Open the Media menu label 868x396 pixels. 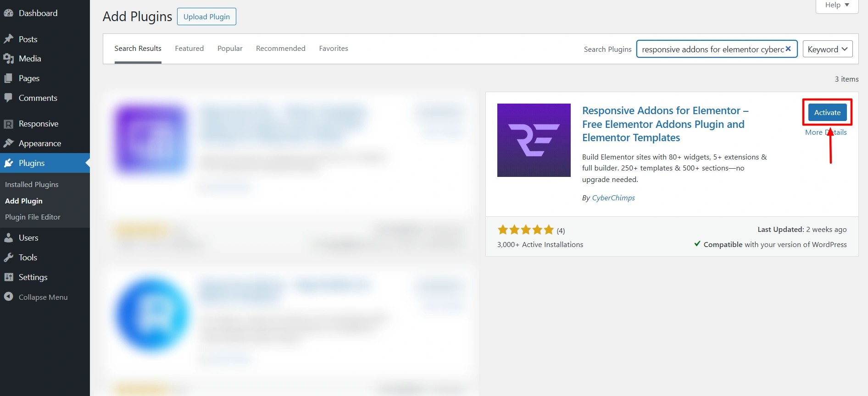[x=30, y=59]
